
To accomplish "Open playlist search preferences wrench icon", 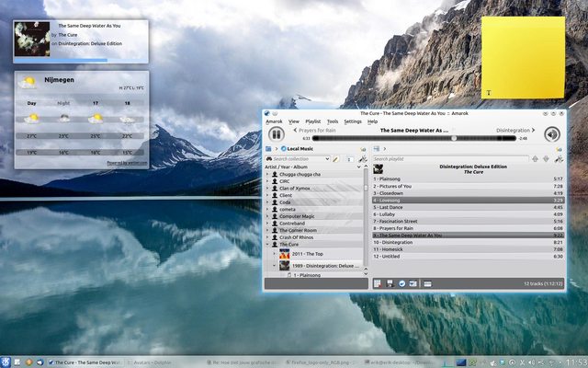I will (x=559, y=159).
